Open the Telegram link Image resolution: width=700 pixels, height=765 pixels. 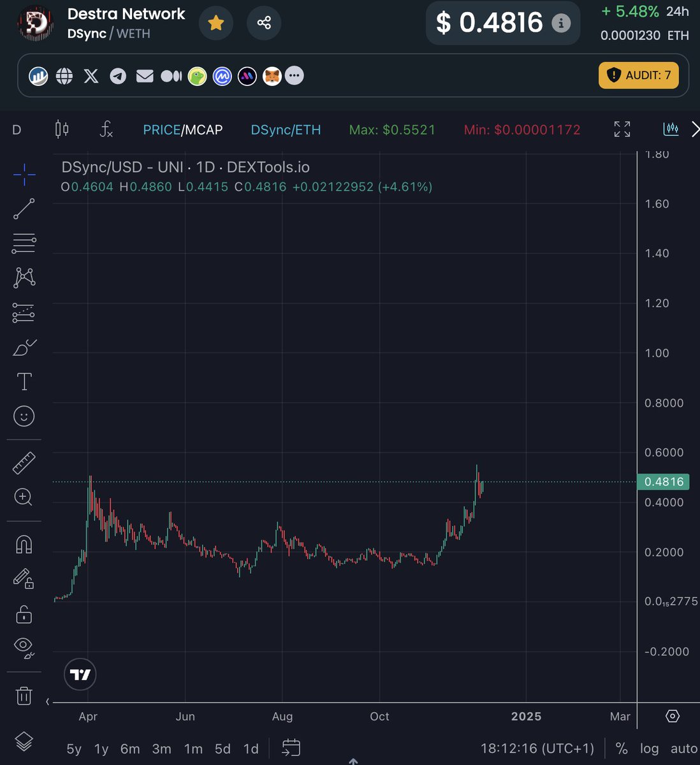(x=118, y=76)
